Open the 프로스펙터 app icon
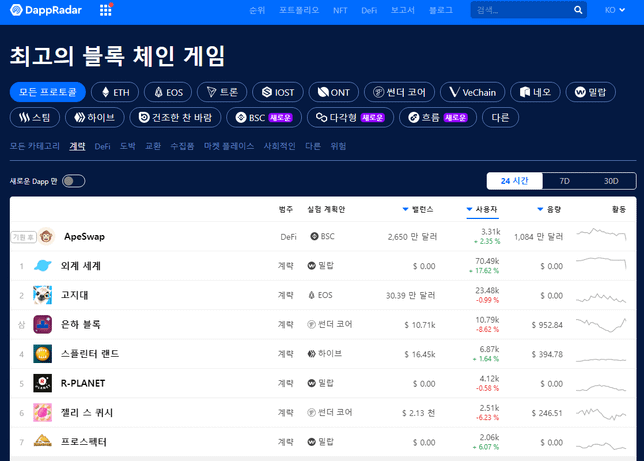This screenshot has height=461, width=644. click(42, 442)
